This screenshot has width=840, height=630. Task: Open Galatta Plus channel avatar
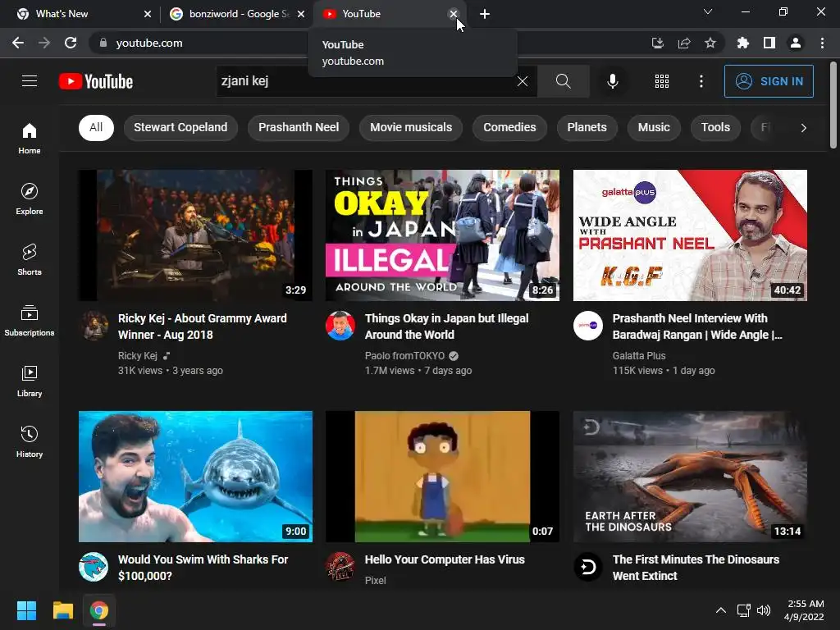tap(587, 325)
